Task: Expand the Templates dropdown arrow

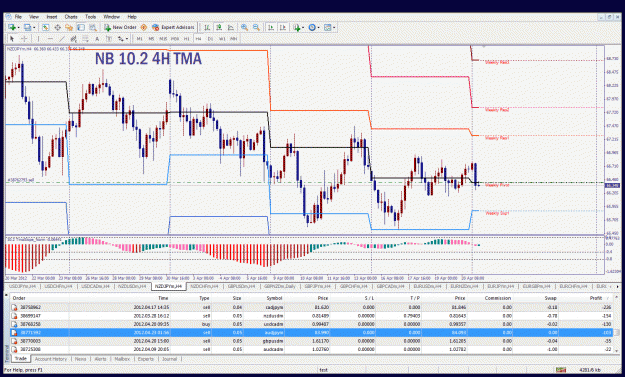Action: point(334,27)
